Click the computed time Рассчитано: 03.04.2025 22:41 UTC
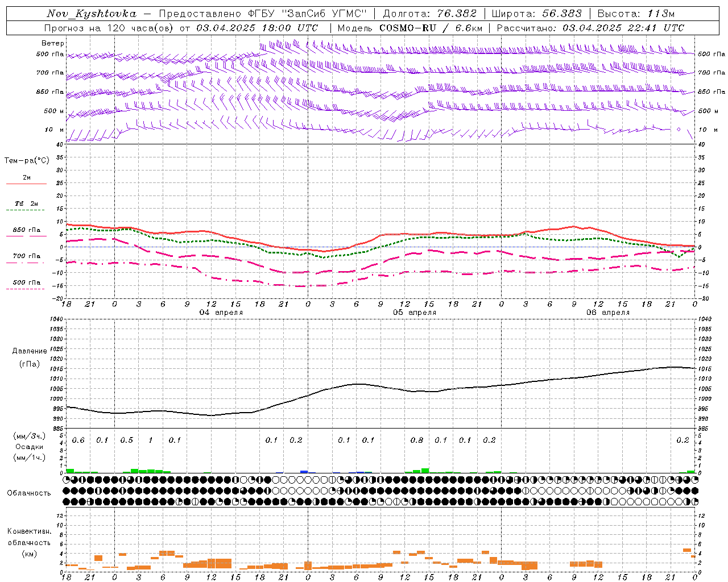 (x=590, y=28)
